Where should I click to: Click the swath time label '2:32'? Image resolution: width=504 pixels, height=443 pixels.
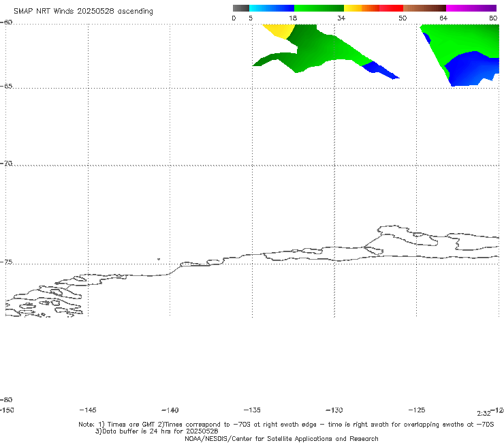coord(484,414)
